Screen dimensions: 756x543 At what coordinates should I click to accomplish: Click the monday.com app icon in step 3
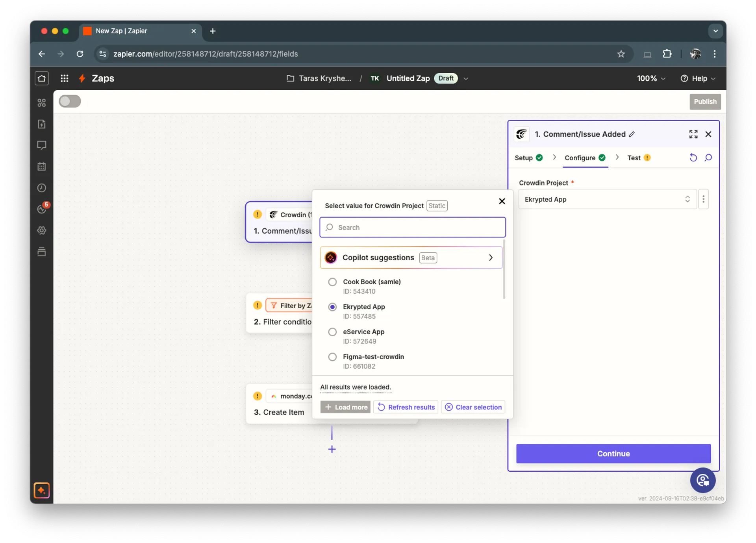click(x=274, y=396)
